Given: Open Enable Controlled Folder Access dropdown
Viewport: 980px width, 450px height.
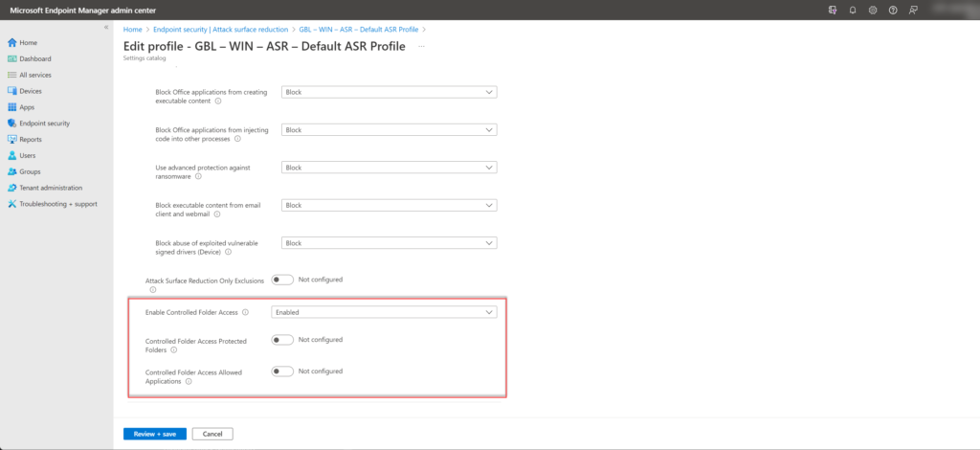Looking at the screenshot, I should (384, 312).
